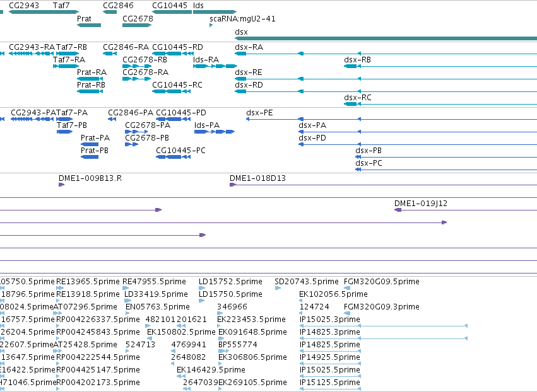
Task: Select the DME1-019J12 clone feature
Action: click(466, 210)
